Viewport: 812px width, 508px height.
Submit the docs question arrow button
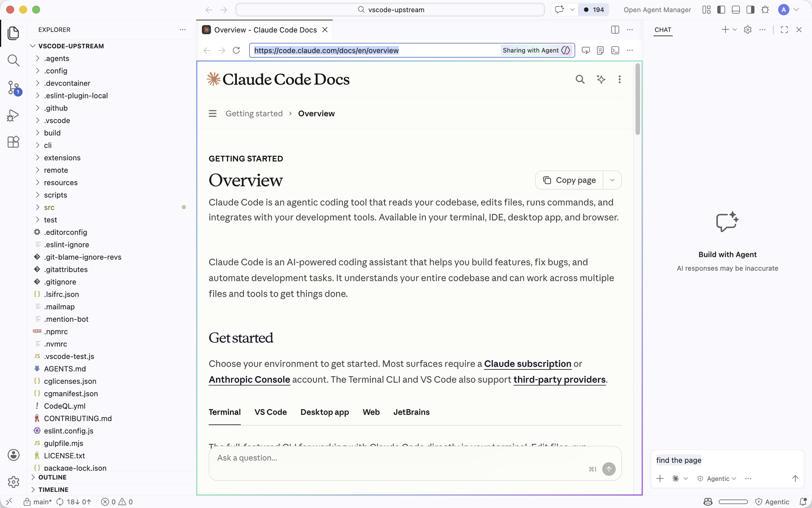[609, 469]
